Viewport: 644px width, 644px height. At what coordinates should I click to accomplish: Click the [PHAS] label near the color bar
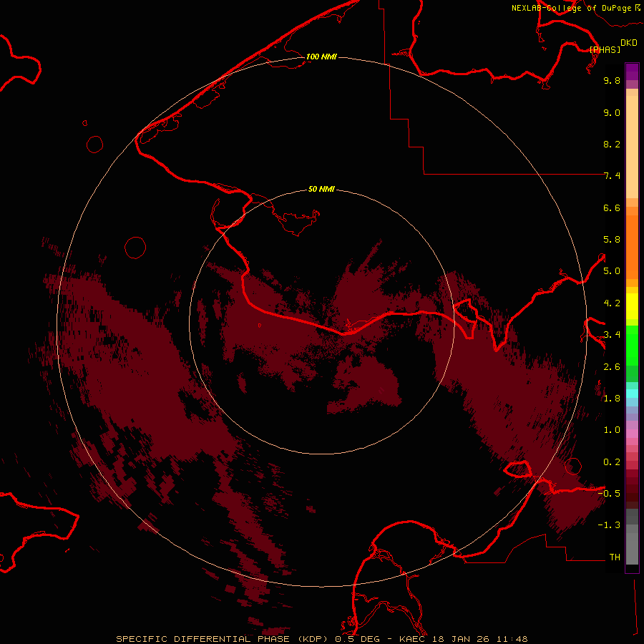coord(605,49)
